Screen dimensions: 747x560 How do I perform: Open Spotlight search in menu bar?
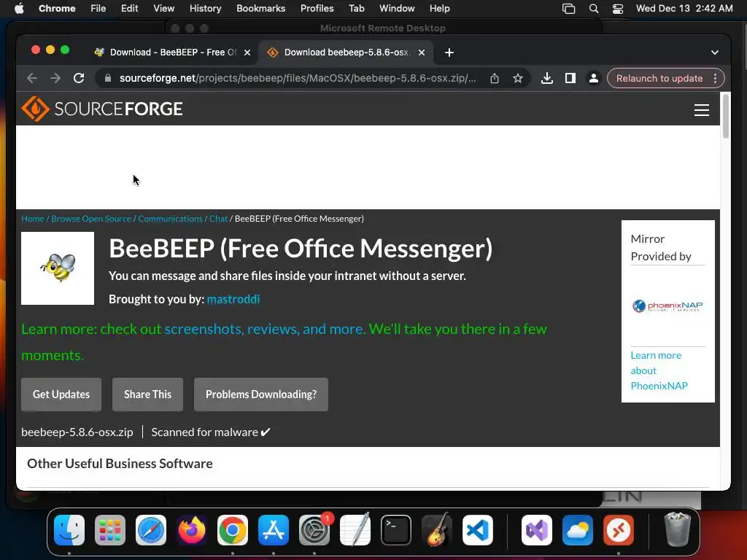point(594,9)
